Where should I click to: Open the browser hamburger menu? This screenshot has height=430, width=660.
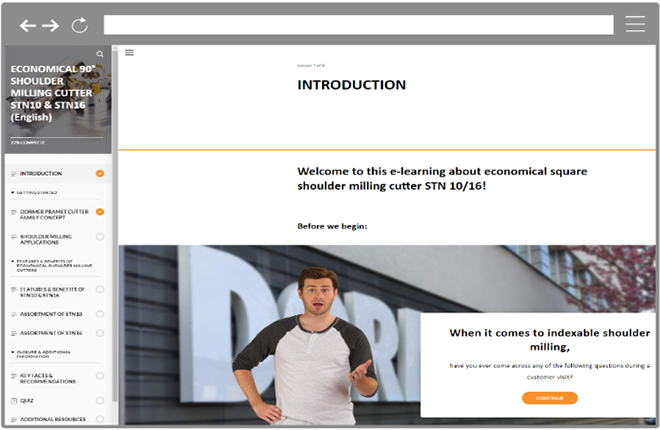point(635,24)
